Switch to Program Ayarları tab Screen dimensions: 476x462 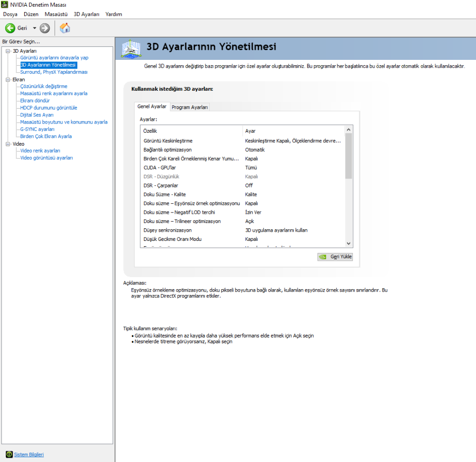click(x=189, y=107)
